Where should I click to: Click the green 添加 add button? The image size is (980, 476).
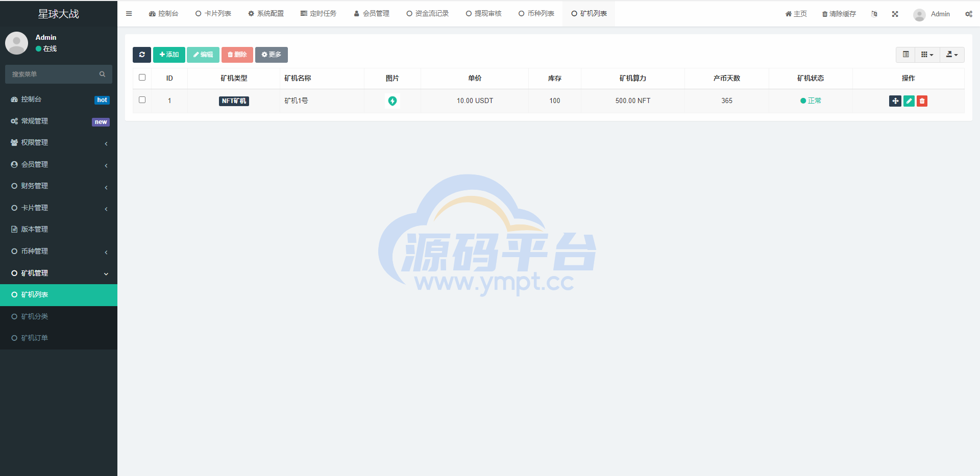(169, 55)
